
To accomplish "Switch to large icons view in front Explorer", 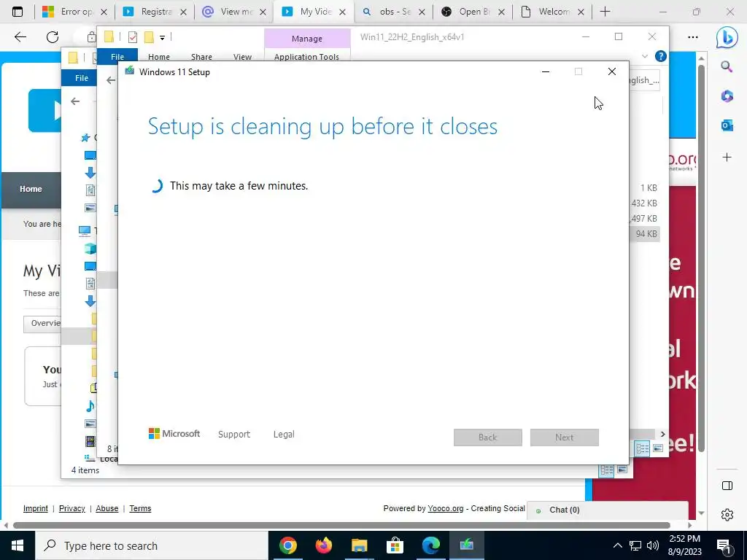I will pos(658,448).
